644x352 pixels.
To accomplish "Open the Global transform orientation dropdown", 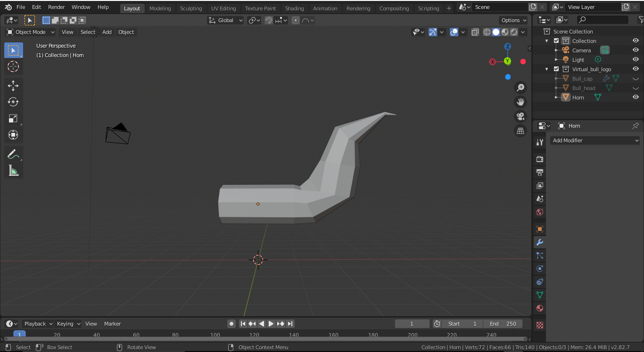I will pyautogui.click(x=226, y=20).
